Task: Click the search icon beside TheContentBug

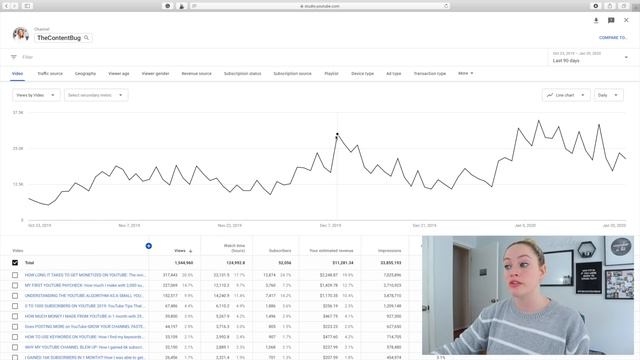Action: pyautogui.click(x=87, y=38)
